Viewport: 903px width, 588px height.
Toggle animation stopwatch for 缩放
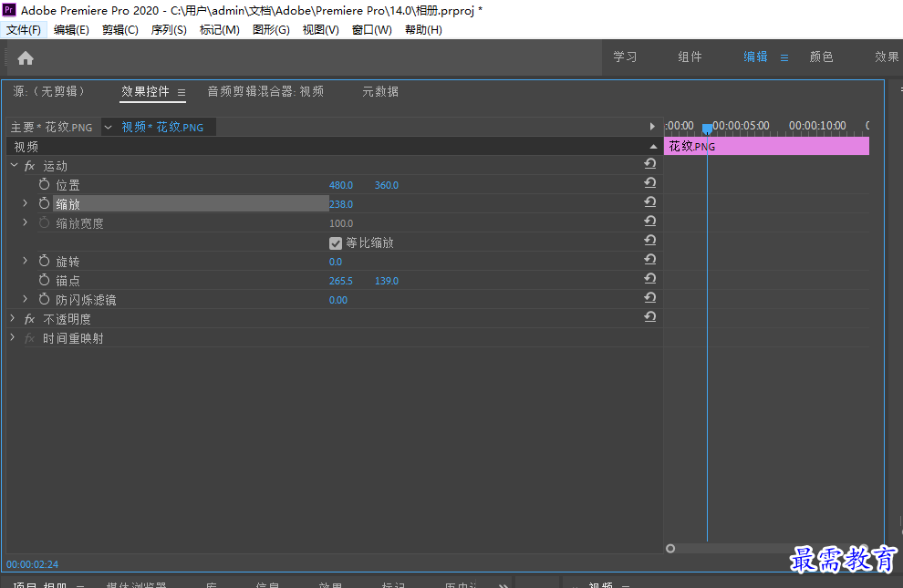click(x=45, y=203)
